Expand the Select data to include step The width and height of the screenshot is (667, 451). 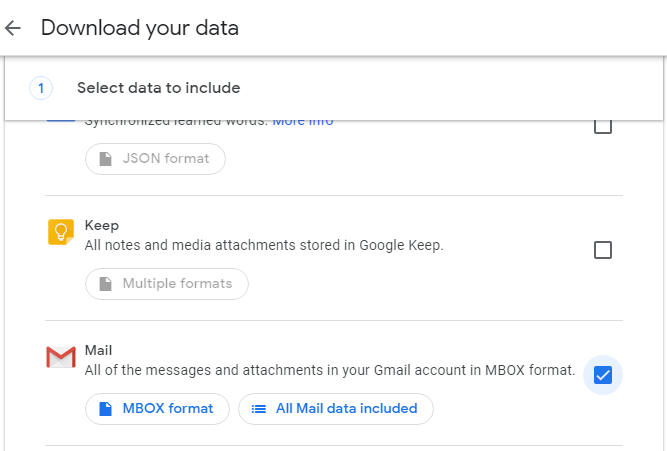tap(158, 88)
